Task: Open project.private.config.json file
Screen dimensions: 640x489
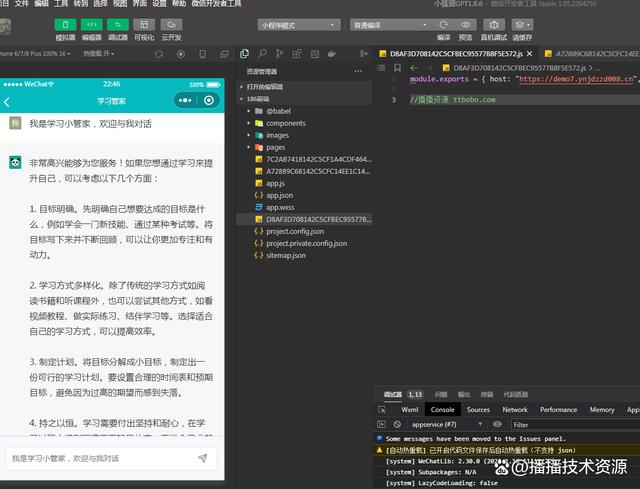Action: point(304,243)
